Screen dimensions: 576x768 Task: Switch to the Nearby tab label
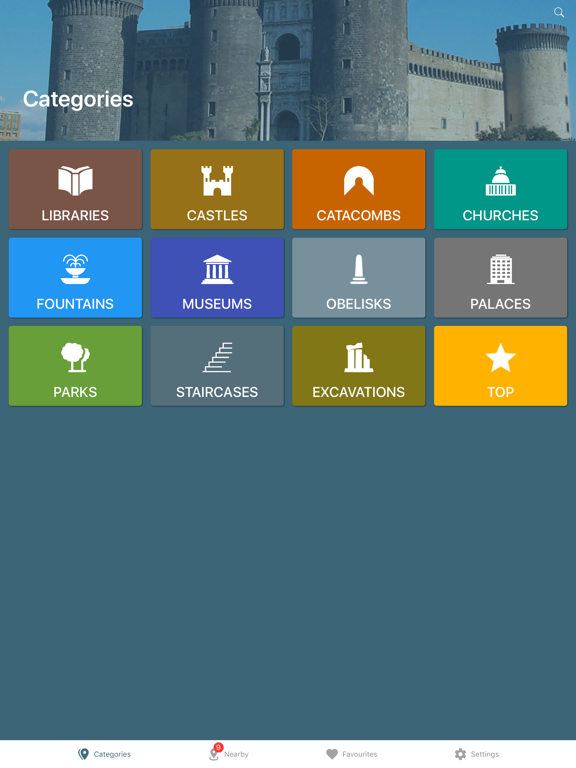pyautogui.click(x=236, y=754)
